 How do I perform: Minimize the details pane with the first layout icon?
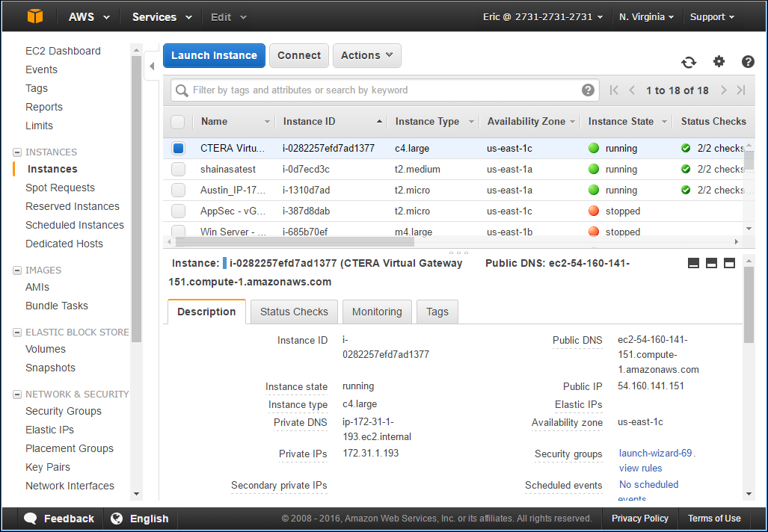coord(693,263)
